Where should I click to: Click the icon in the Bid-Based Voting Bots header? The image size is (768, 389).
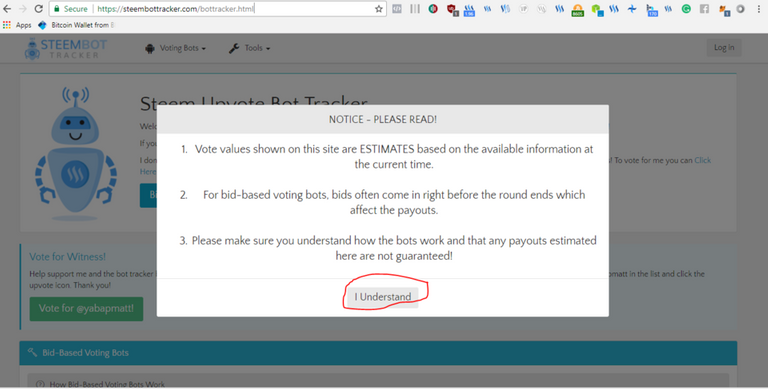32,352
